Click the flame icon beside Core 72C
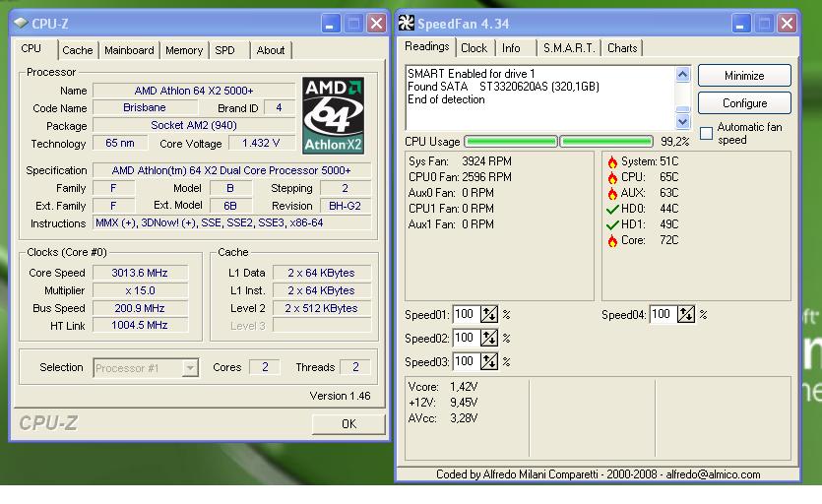Screen dimensions: 822x504 (x=612, y=240)
